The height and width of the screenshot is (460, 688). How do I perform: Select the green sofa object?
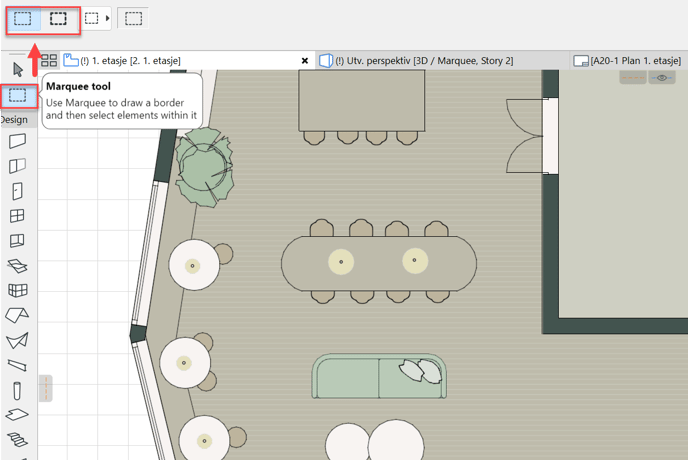click(x=379, y=377)
